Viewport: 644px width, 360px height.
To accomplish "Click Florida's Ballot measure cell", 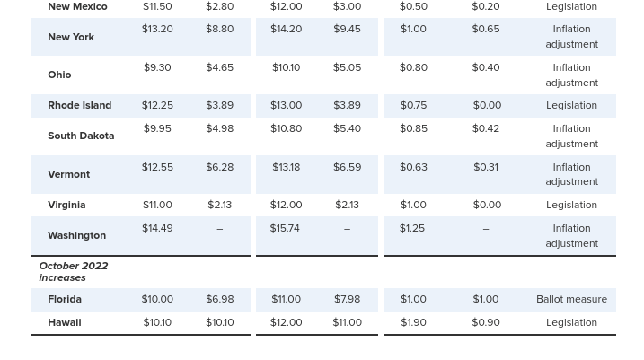I will pyautogui.click(x=571, y=299).
